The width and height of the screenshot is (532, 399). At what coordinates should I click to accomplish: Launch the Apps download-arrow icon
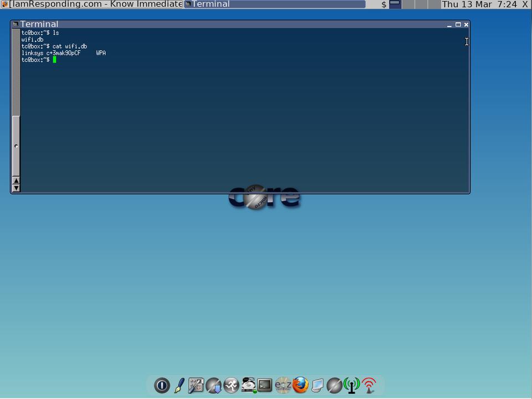coord(214,386)
